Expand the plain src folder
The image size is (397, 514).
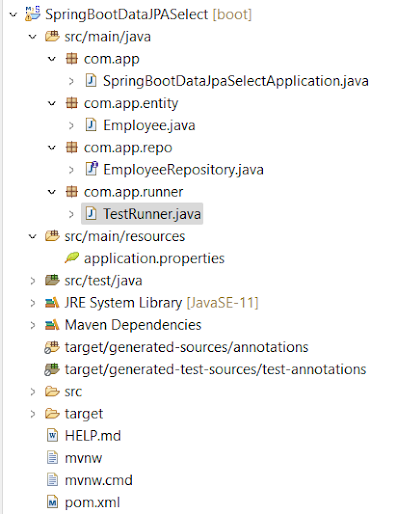[33, 391]
